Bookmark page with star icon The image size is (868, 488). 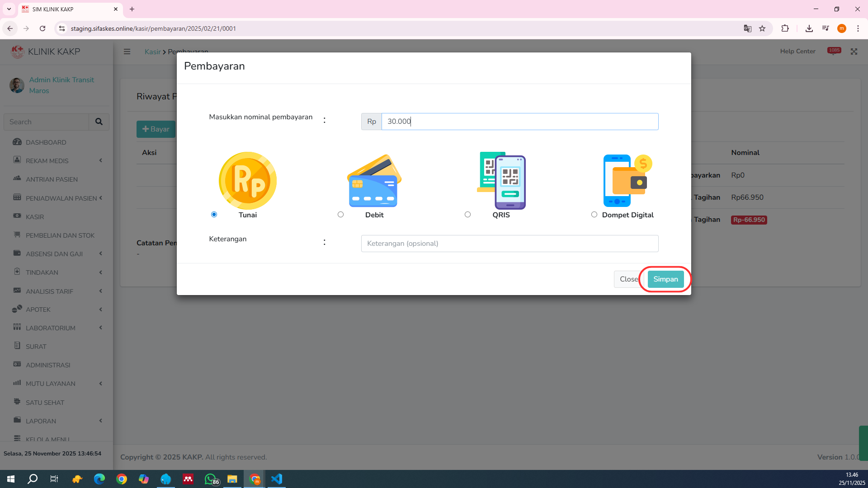762,28
